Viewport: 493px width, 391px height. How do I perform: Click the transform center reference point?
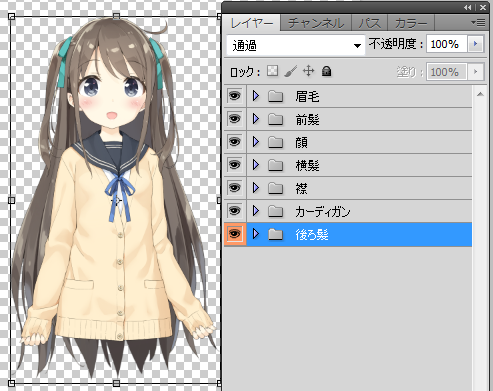pos(116,201)
